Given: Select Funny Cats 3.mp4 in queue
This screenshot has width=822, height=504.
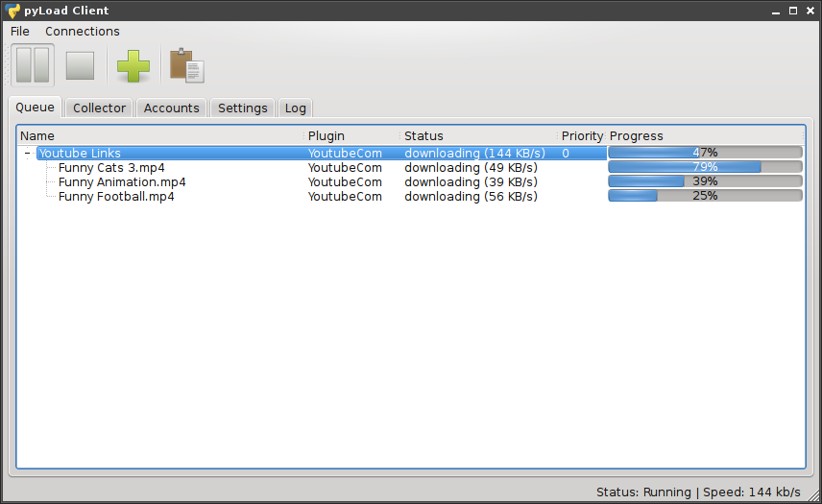Looking at the screenshot, I should coord(111,168).
